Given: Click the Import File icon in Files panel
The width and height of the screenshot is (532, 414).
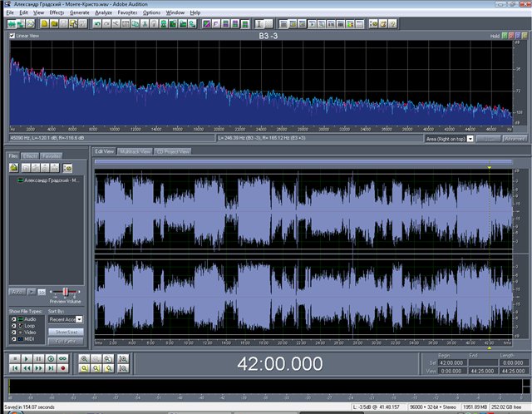Looking at the screenshot, I should [14, 167].
